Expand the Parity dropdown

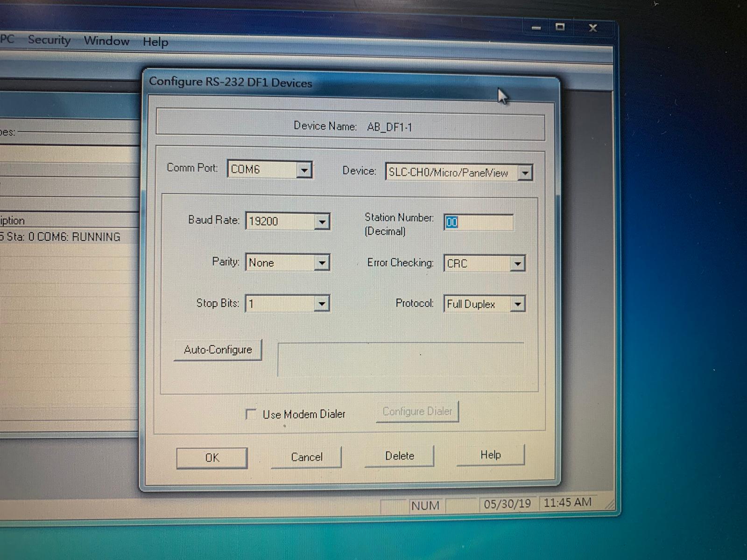[322, 263]
